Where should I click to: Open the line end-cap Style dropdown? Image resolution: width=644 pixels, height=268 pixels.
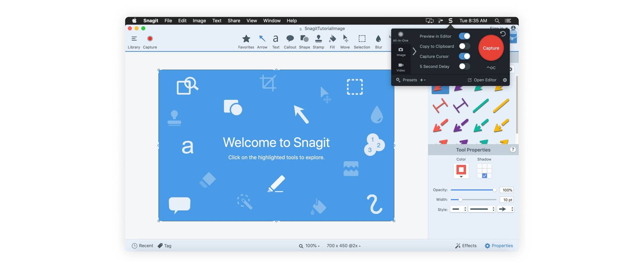(x=459, y=209)
